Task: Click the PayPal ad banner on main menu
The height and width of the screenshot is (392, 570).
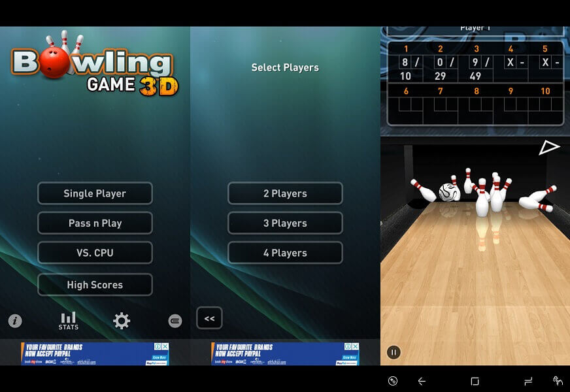Action: pyautogui.click(x=95, y=353)
